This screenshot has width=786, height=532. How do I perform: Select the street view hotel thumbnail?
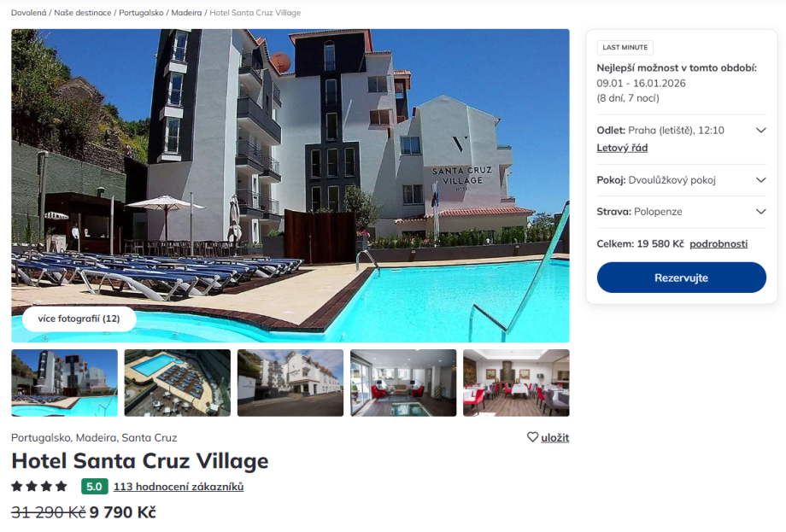[x=290, y=383]
